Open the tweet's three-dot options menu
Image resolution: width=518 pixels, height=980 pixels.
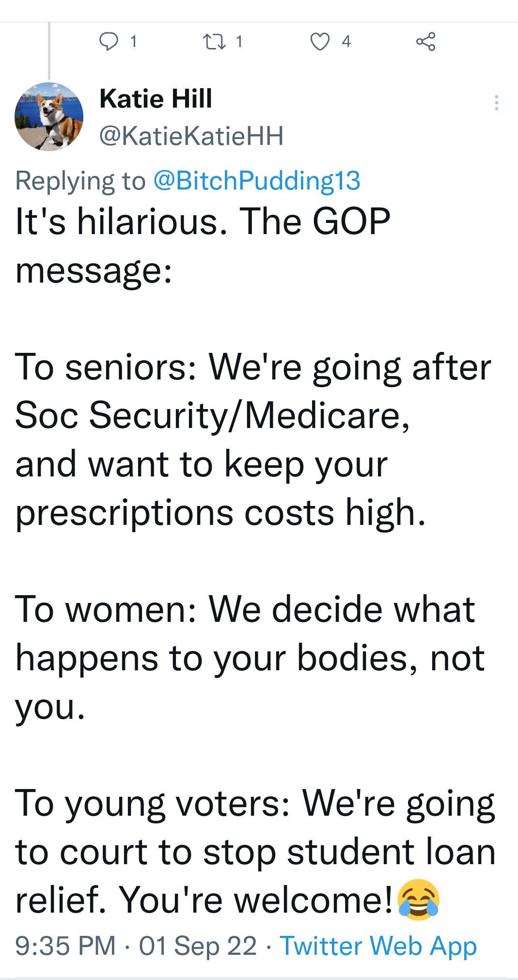(497, 102)
